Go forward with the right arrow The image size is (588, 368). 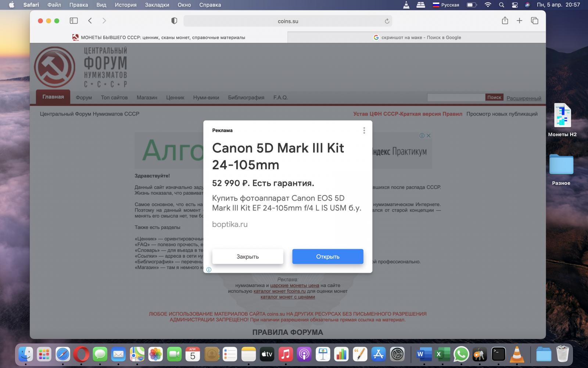click(x=104, y=21)
